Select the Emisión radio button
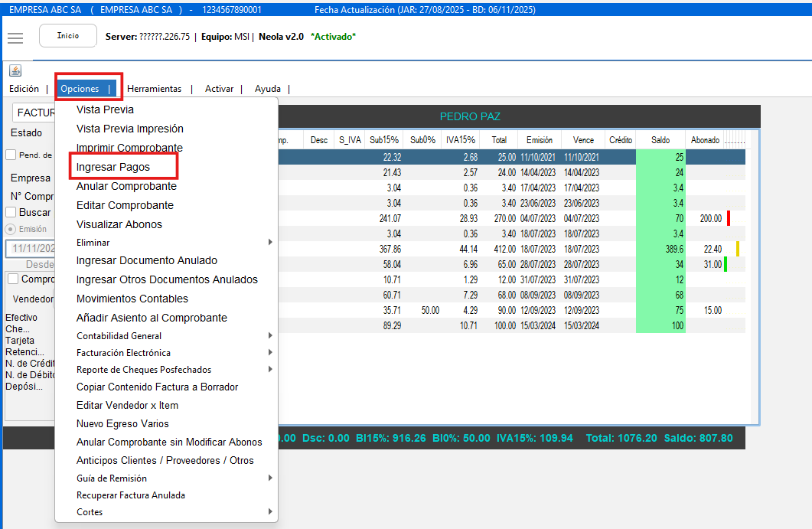Image resolution: width=812 pixels, height=529 pixels. coord(11,229)
